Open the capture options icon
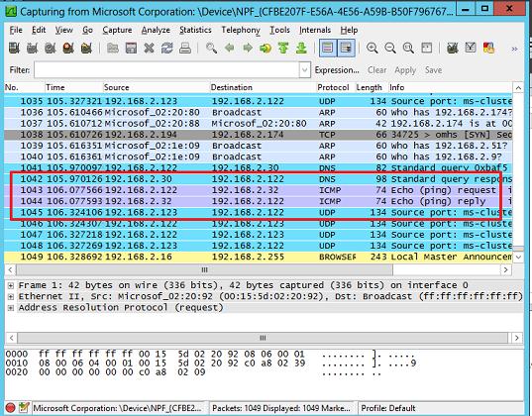Viewport: 532px width, 416px height. tap(32, 49)
